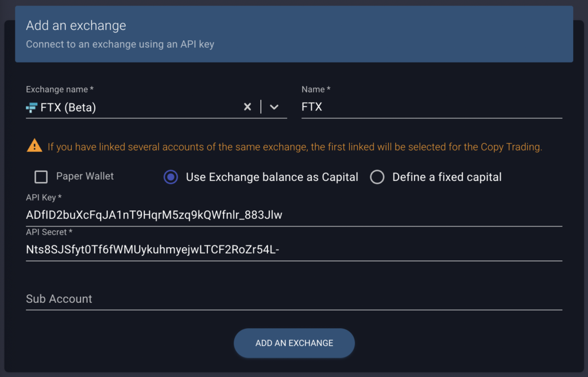Screen dimensions: 588x377
Task: Select 'Define a fixed capital' radio button
Action: tap(377, 177)
